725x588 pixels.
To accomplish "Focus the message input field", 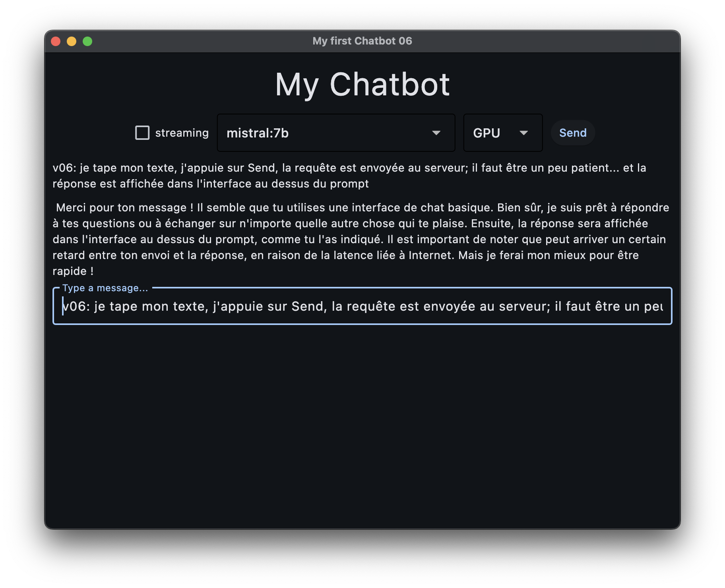I will (x=362, y=306).
